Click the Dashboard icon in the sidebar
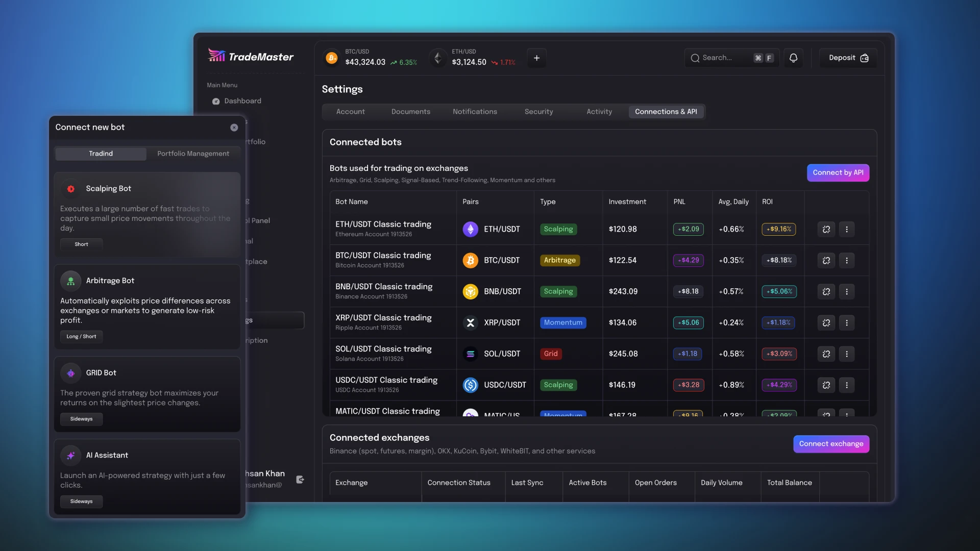The image size is (980, 551). point(216,101)
